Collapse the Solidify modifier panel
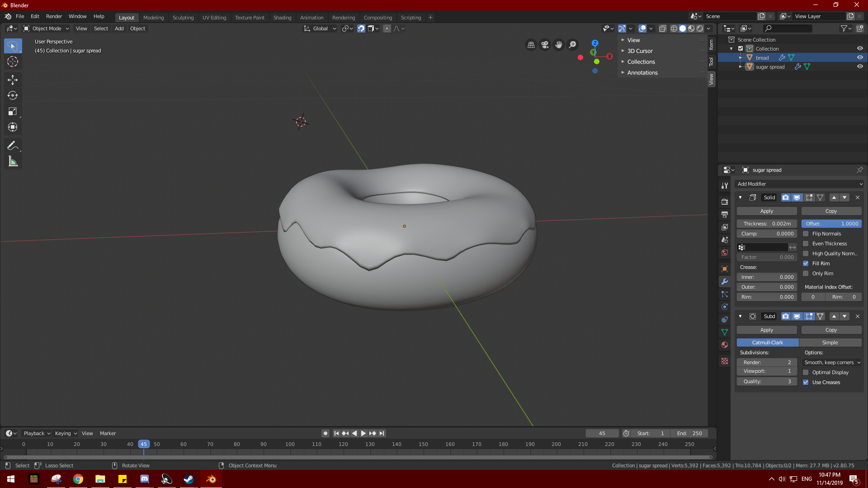Viewport: 868px width, 488px height. pos(740,197)
